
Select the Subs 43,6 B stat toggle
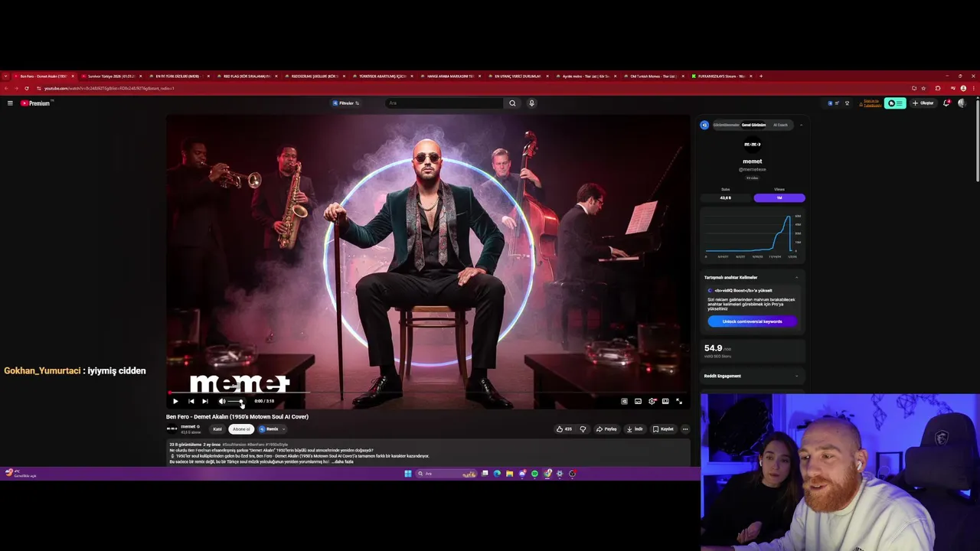click(x=726, y=197)
